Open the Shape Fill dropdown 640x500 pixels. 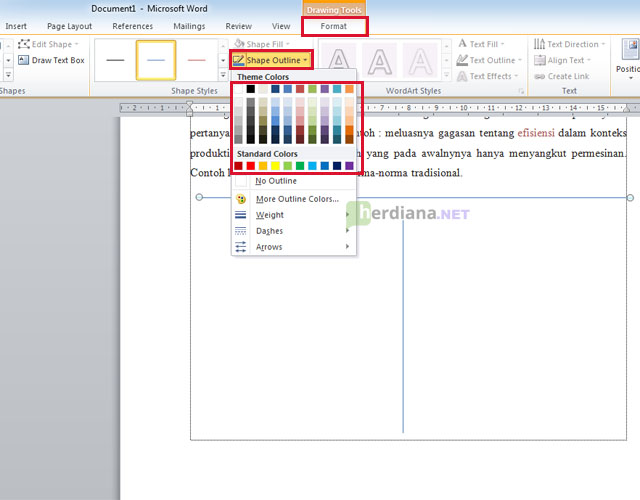pos(262,44)
